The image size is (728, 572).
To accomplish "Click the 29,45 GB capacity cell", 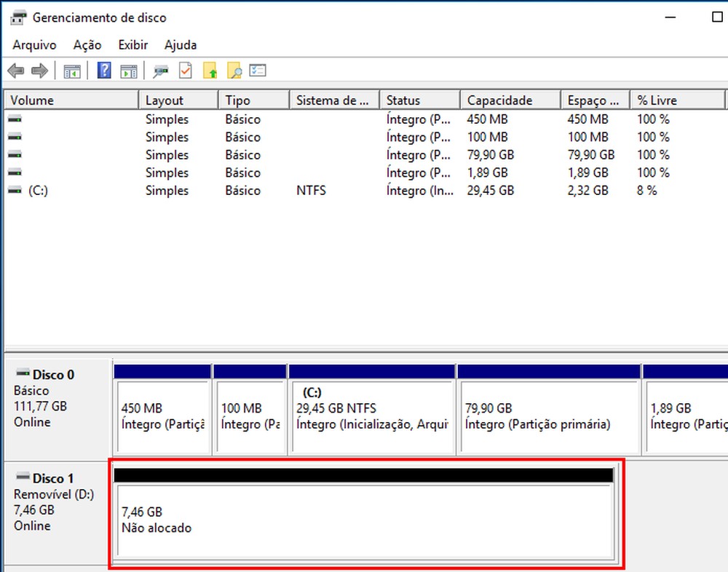I will pos(490,191).
